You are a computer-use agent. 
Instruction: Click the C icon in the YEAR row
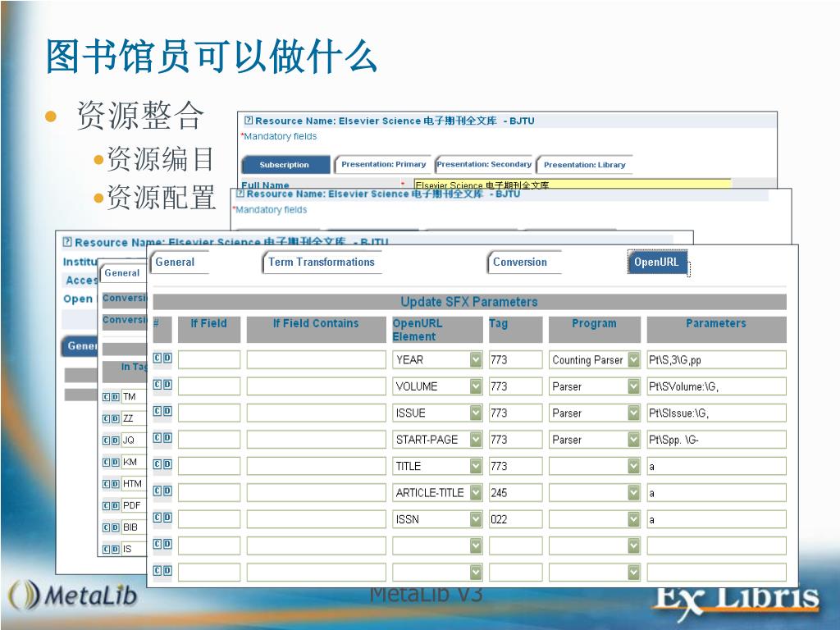157,358
